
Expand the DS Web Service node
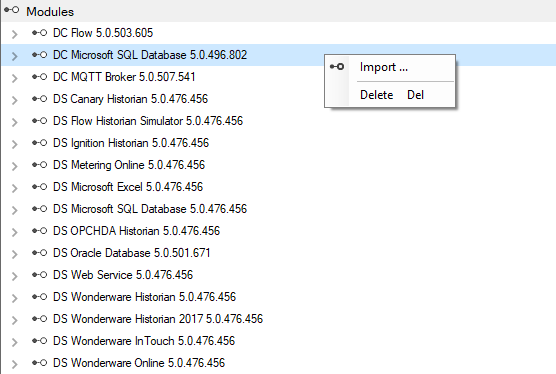click(14, 276)
